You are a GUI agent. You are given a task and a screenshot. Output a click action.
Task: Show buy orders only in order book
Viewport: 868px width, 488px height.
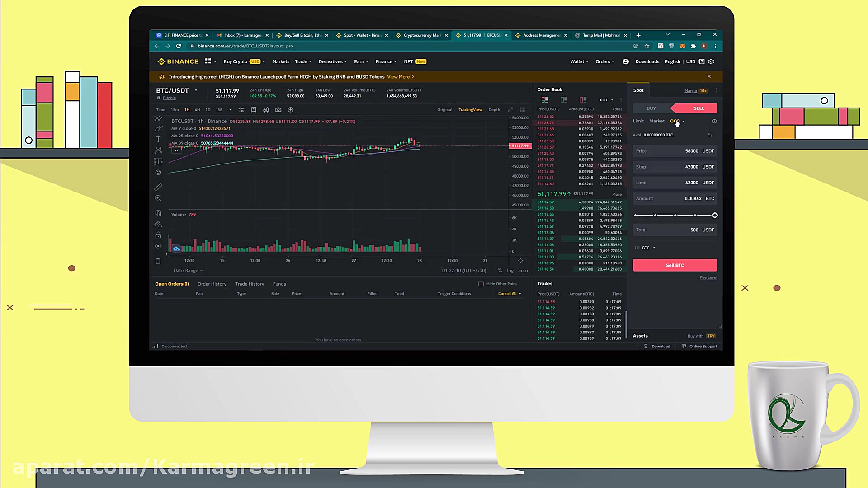564,100
